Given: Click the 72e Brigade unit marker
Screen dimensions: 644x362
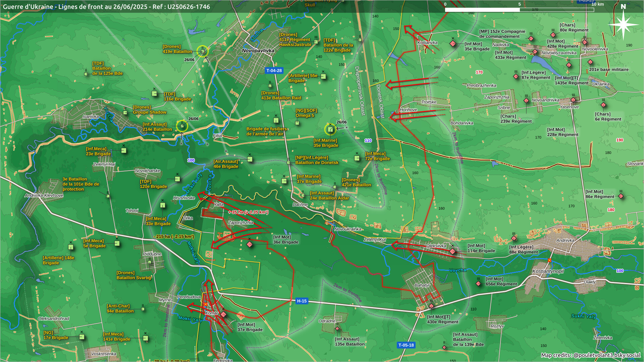Looking at the screenshot, I should [x=357, y=158].
